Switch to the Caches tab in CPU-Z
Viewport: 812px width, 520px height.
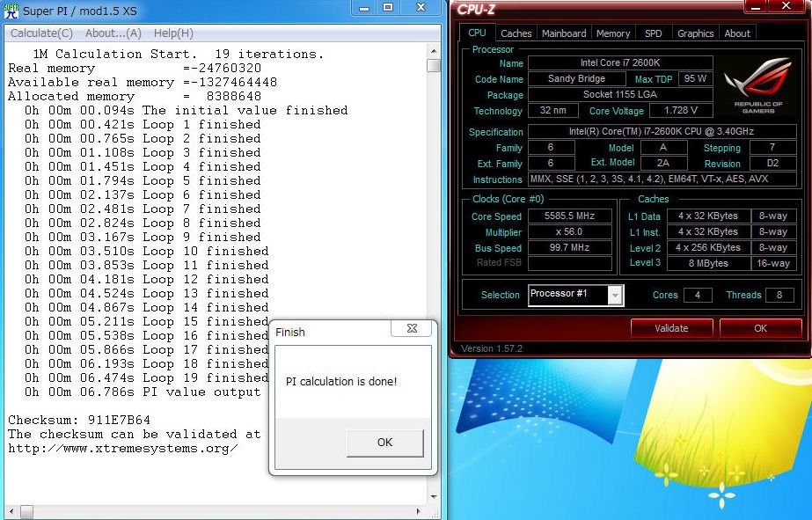pos(516,33)
